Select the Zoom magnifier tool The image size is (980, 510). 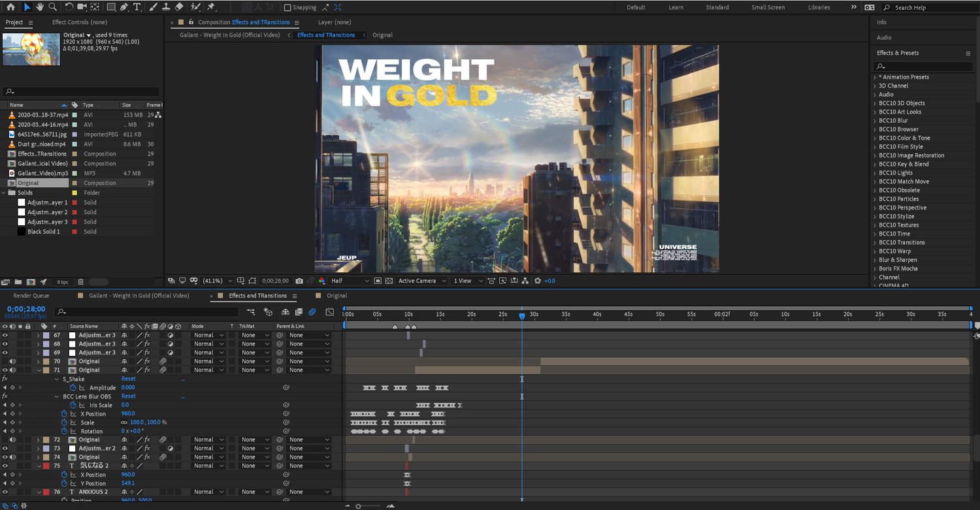[53, 7]
